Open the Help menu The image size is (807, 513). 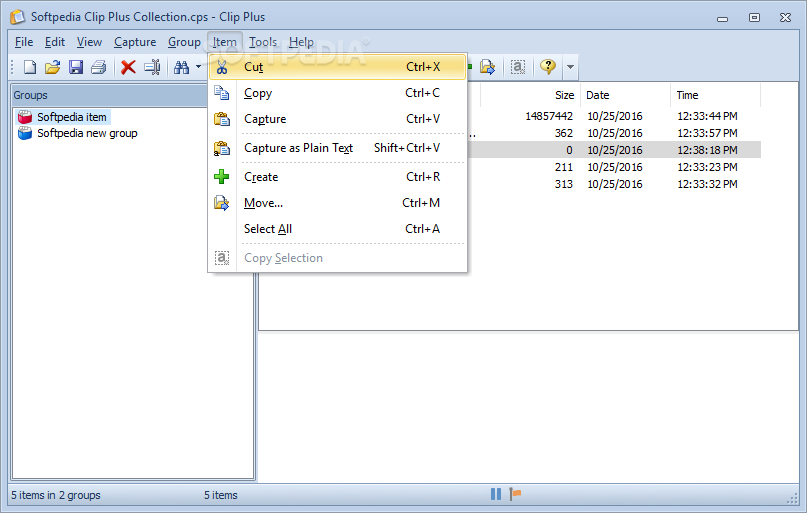click(x=301, y=42)
